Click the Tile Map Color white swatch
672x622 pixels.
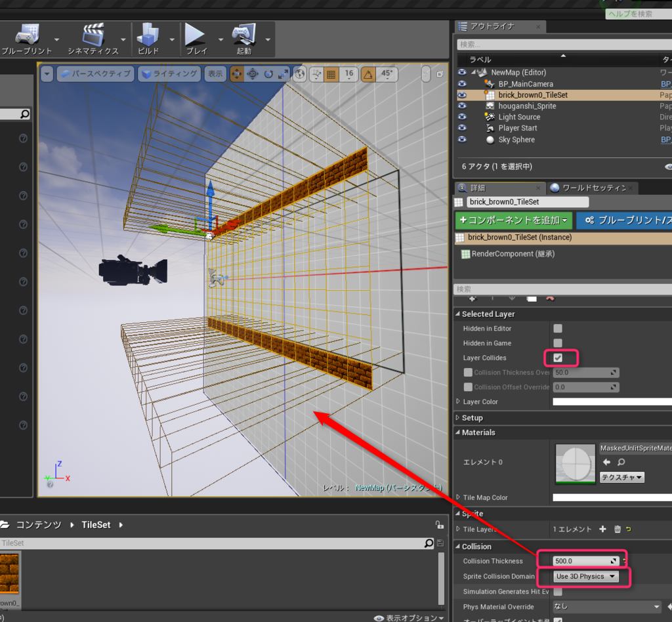coord(612,497)
